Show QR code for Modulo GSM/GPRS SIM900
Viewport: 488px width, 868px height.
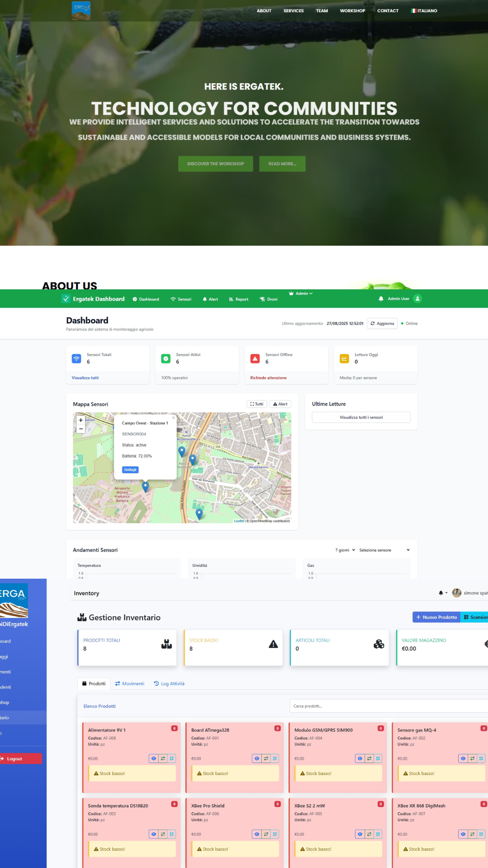(378, 759)
